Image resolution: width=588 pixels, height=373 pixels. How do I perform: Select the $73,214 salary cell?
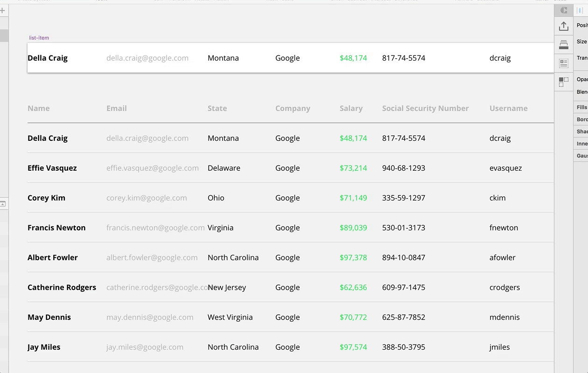[x=353, y=168]
